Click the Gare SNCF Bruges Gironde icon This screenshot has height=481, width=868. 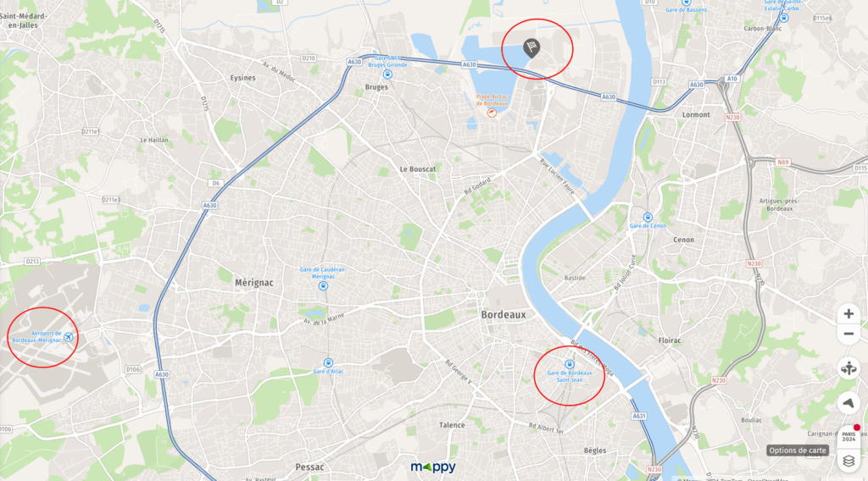point(387,74)
